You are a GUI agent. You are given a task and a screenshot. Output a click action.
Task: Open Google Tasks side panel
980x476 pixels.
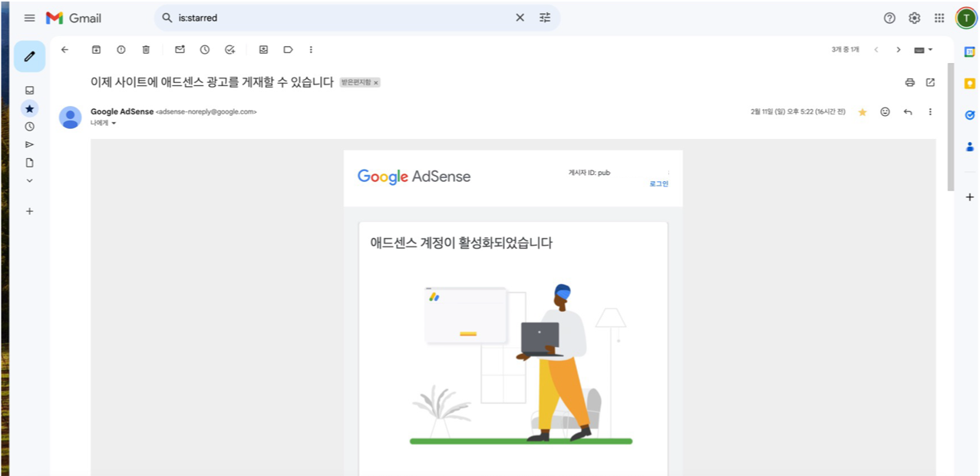969,114
